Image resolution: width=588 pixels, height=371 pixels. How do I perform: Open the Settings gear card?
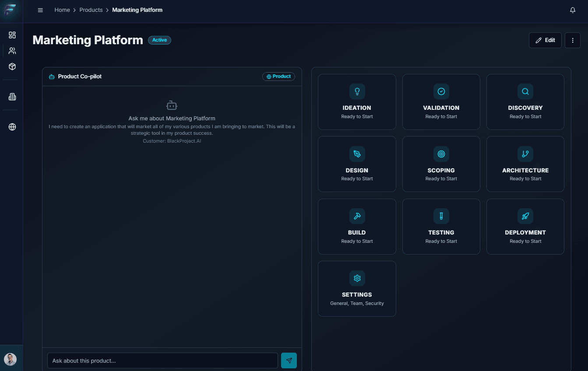point(357,289)
